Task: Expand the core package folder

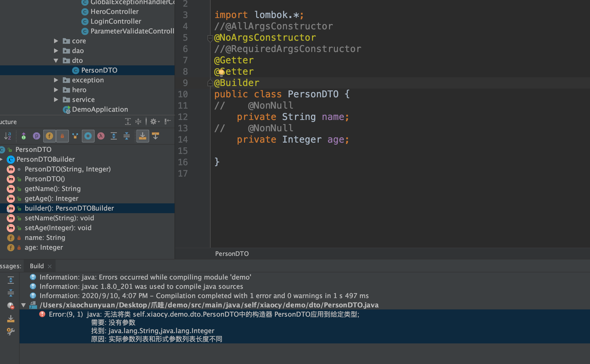Action: point(56,41)
